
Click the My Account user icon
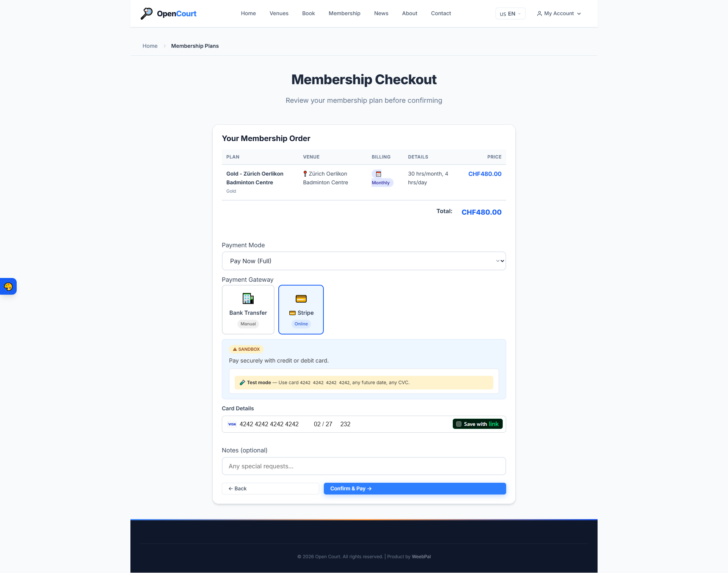coord(539,14)
